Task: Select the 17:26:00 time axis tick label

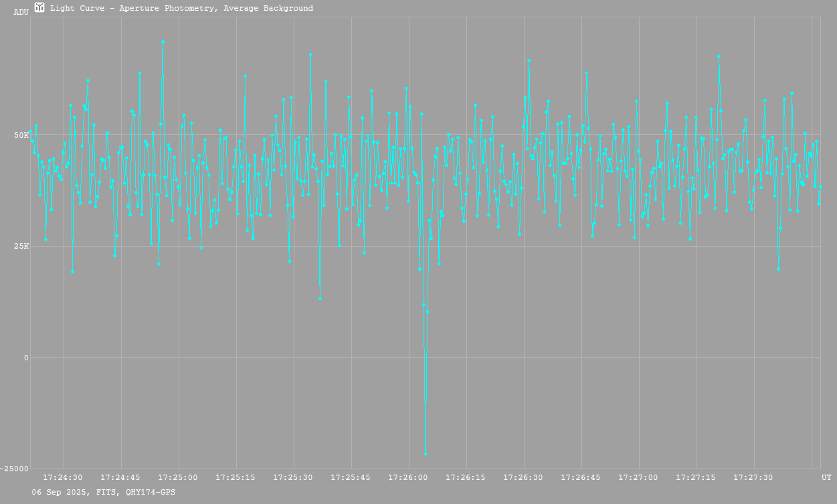Action: coord(408,477)
